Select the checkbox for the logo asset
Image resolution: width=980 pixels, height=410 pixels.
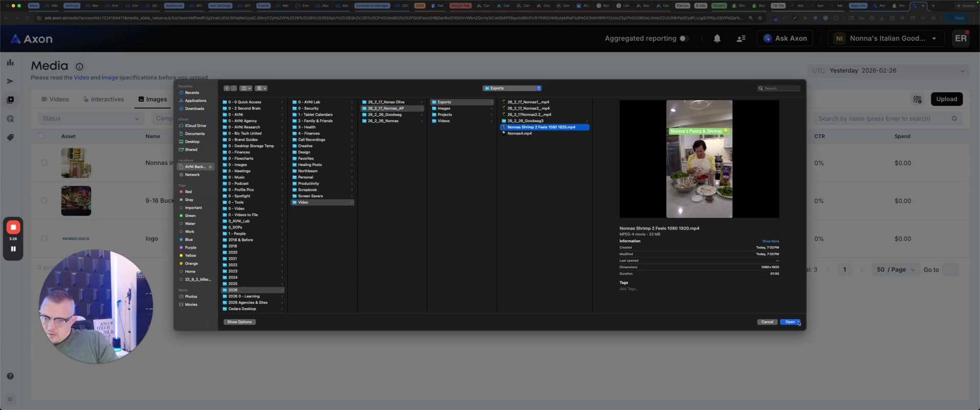[x=44, y=239]
